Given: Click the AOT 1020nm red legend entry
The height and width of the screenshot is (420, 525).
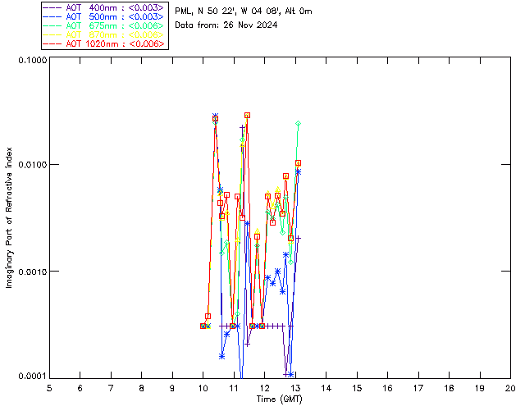Looking at the screenshot, I should tap(113, 43).
